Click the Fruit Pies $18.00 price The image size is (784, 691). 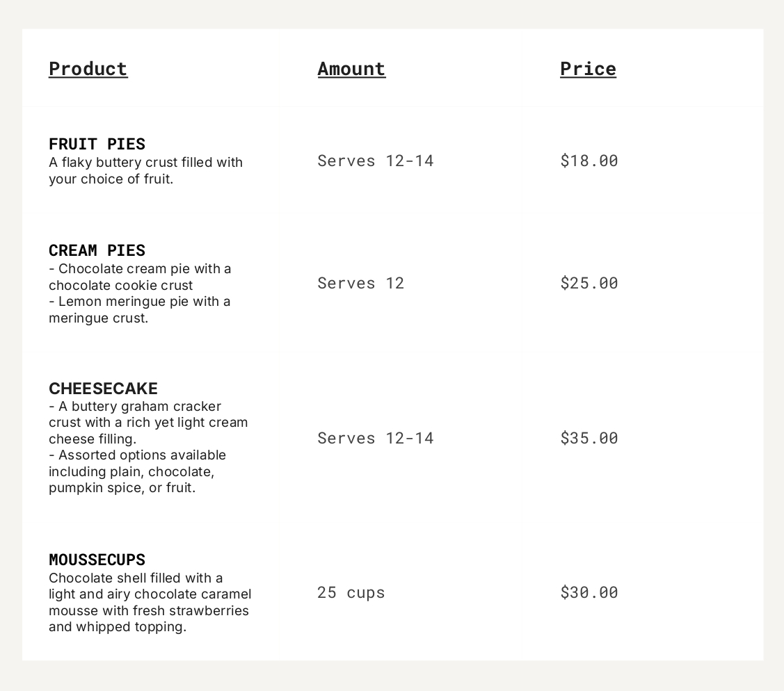[589, 161]
